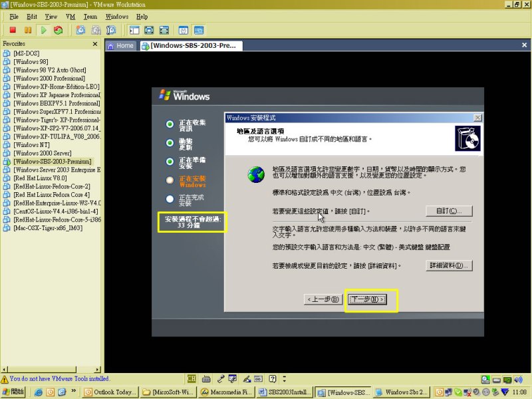
Task: Suspend the VM using the pause icon
Action: [28, 30]
